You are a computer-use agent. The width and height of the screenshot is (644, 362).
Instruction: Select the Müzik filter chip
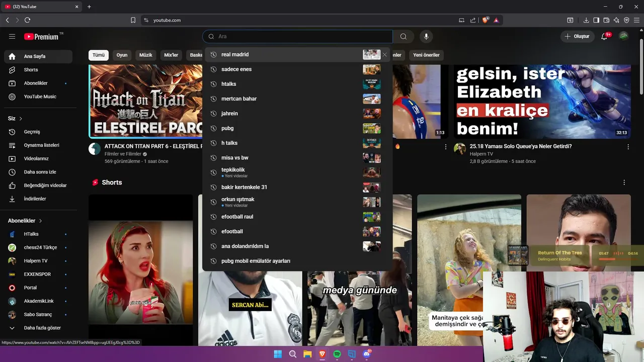point(145,55)
